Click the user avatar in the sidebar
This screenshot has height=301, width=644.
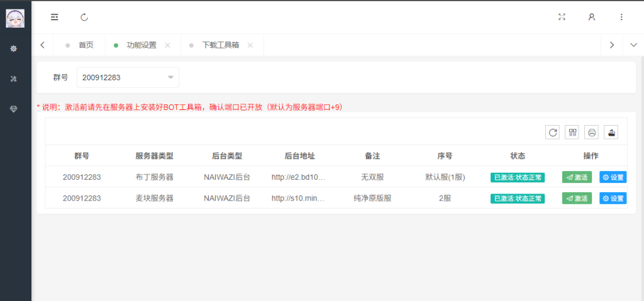coord(15,18)
